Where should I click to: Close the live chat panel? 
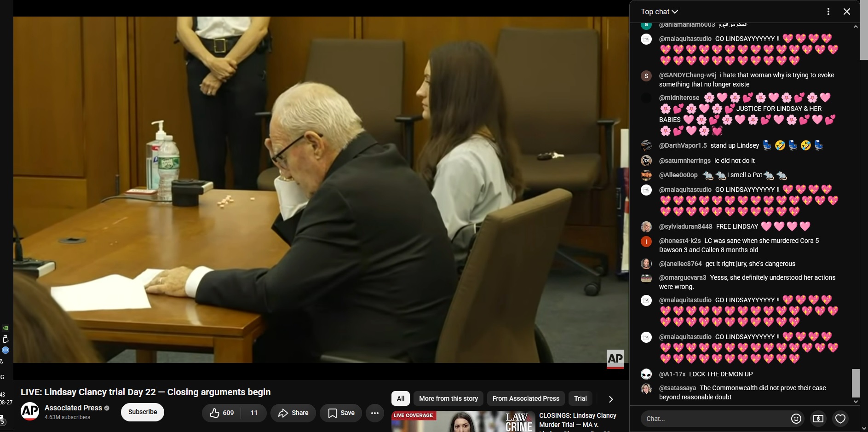[x=847, y=12]
